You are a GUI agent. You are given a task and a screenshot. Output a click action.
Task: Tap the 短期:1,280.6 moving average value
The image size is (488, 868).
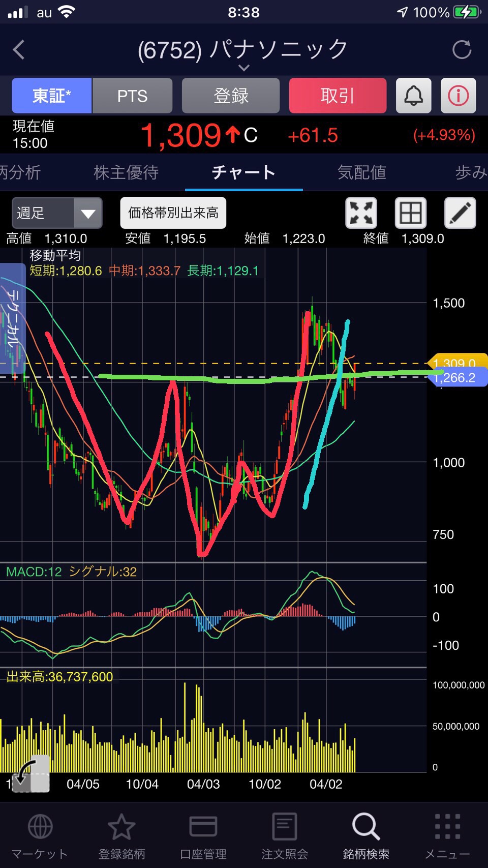[66, 271]
